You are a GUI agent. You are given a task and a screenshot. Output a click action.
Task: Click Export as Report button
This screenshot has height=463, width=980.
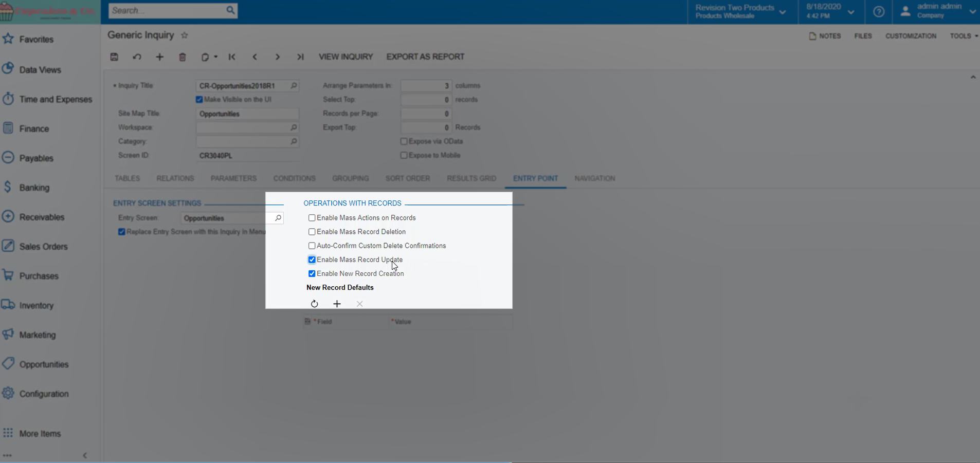[x=425, y=57]
